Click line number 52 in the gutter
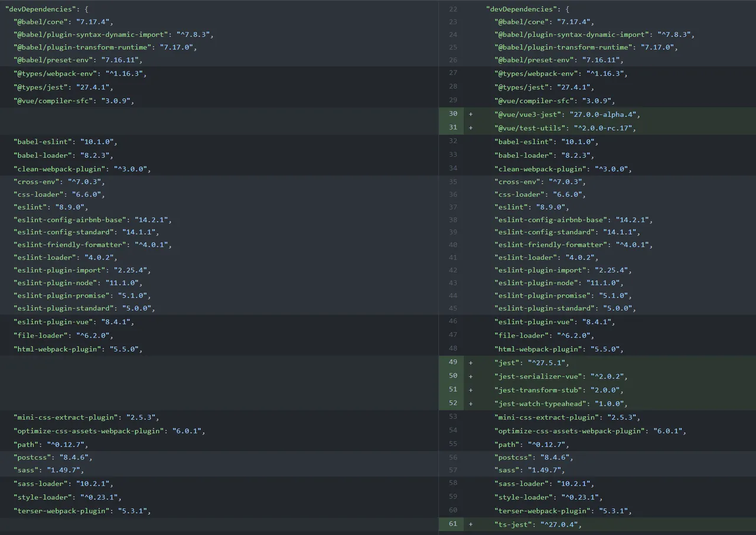This screenshot has width=756, height=535. (453, 403)
